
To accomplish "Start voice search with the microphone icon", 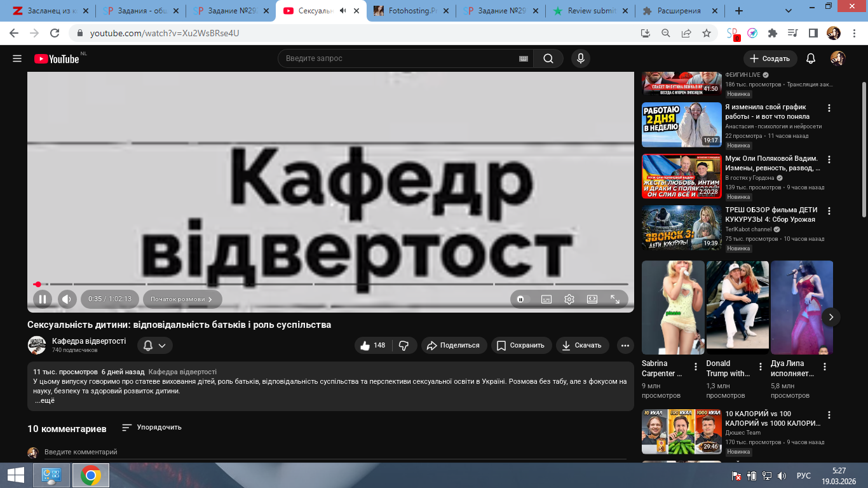I will pos(580,58).
